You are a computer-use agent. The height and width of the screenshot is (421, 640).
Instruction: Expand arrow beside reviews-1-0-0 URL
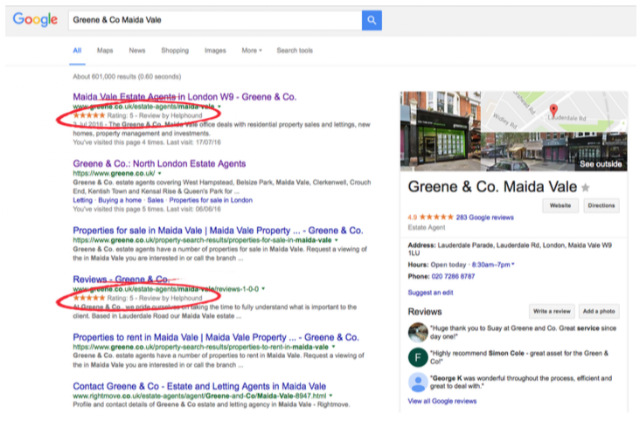click(x=263, y=289)
